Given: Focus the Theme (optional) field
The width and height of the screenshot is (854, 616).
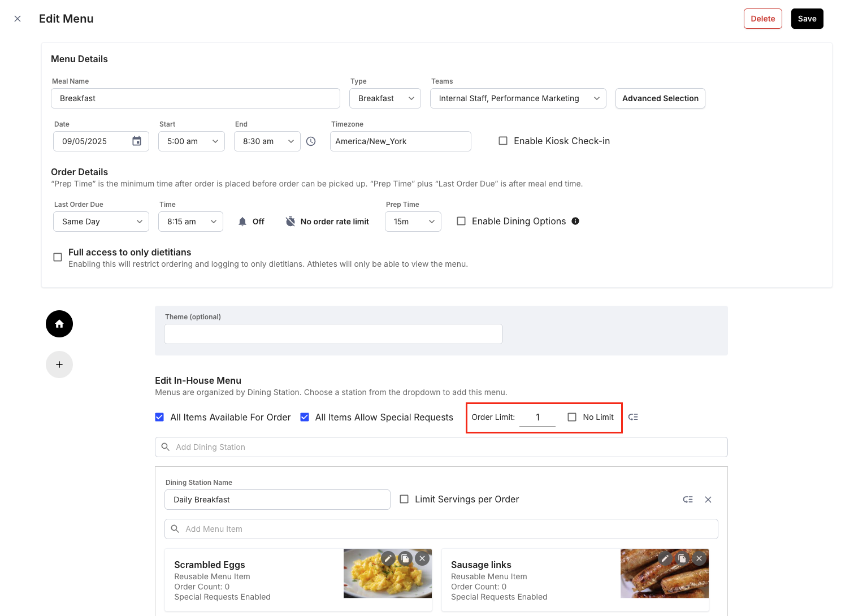Looking at the screenshot, I should (x=333, y=334).
